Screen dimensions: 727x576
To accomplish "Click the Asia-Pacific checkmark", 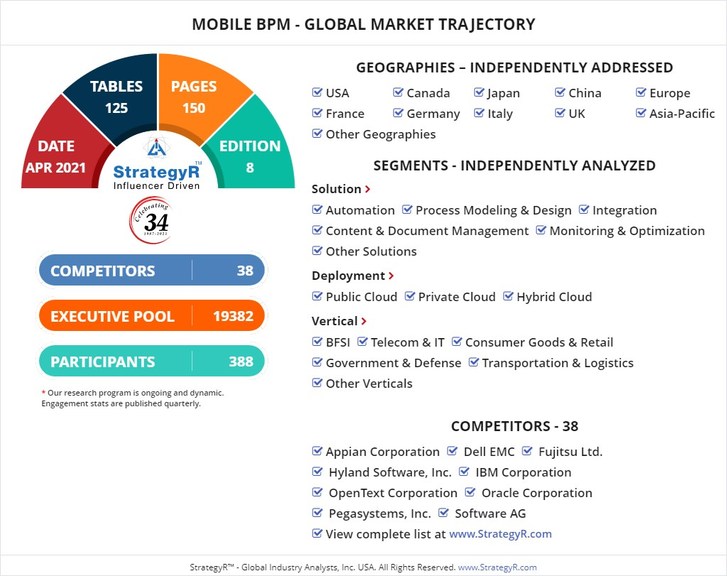I will point(641,113).
